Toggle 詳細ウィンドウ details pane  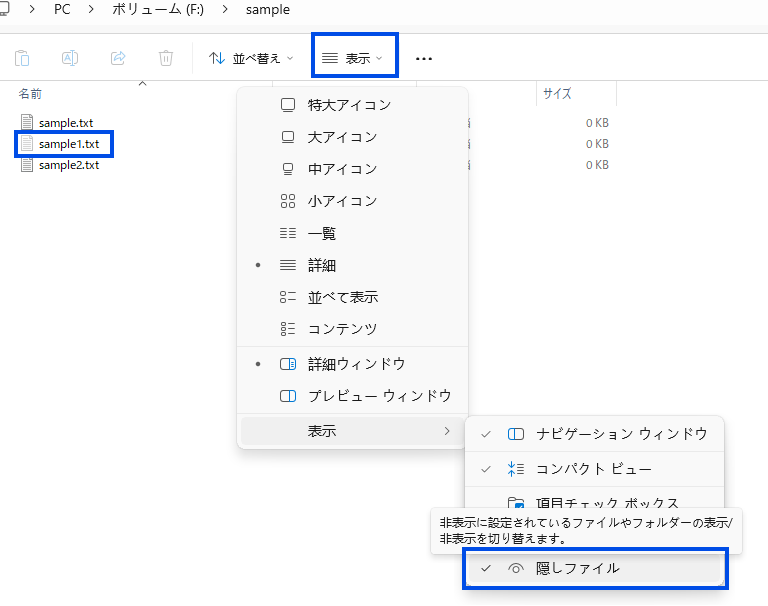tap(352, 364)
